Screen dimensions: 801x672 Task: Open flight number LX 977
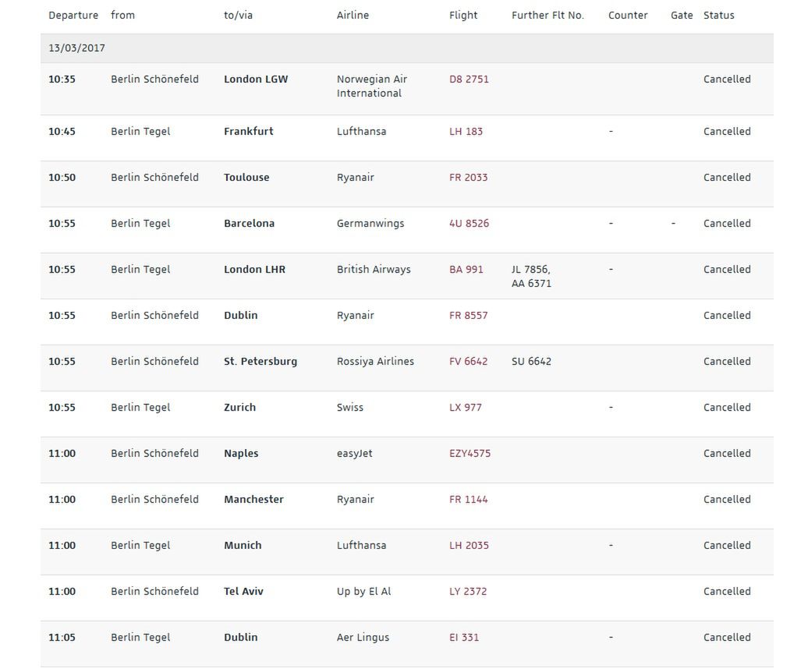tap(465, 407)
